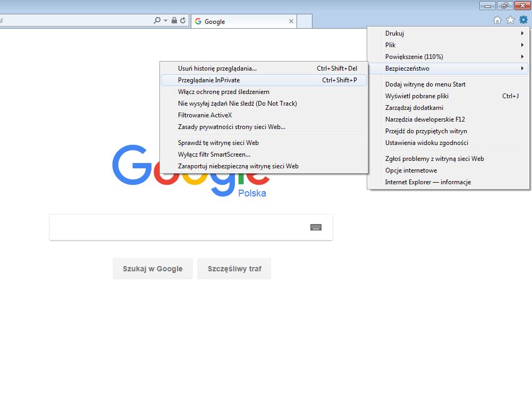Image resolution: width=532 pixels, height=394 pixels.
Task: Switch to the Google tab
Action: 243,21
